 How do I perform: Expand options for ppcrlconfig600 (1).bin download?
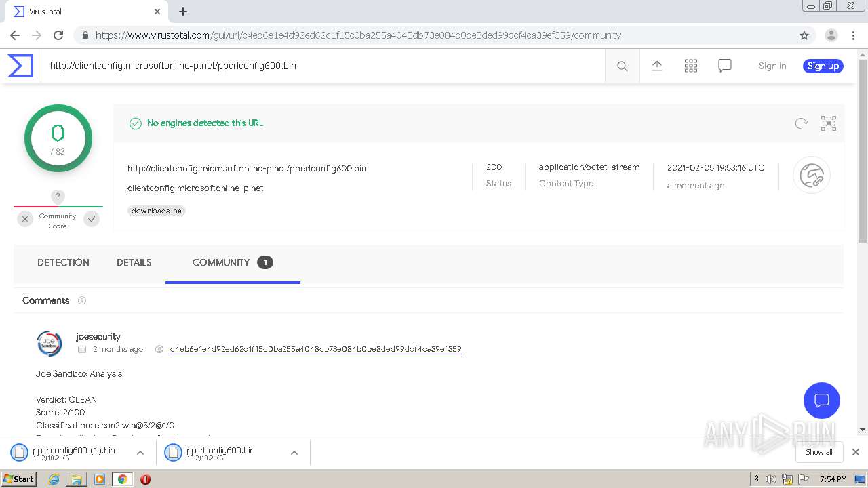click(x=140, y=453)
